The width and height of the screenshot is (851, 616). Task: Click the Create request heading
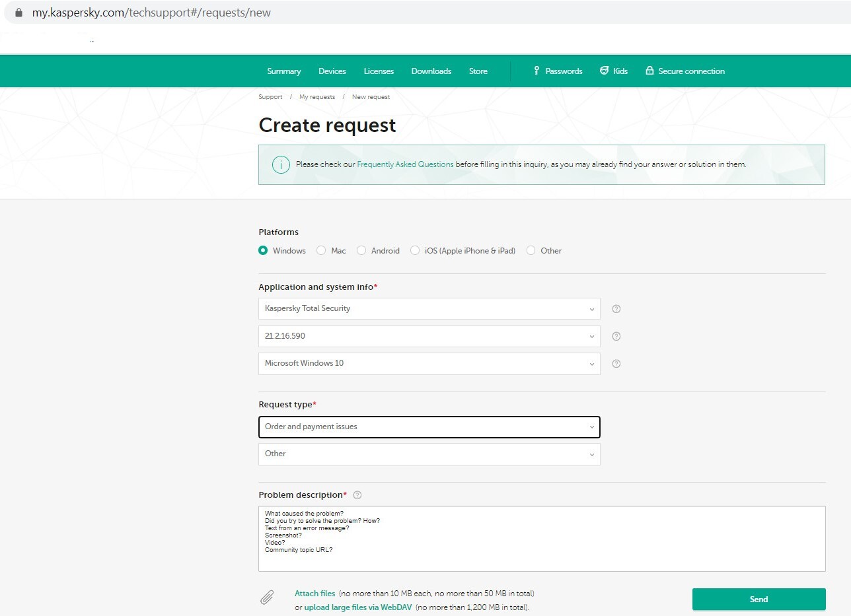click(327, 125)
